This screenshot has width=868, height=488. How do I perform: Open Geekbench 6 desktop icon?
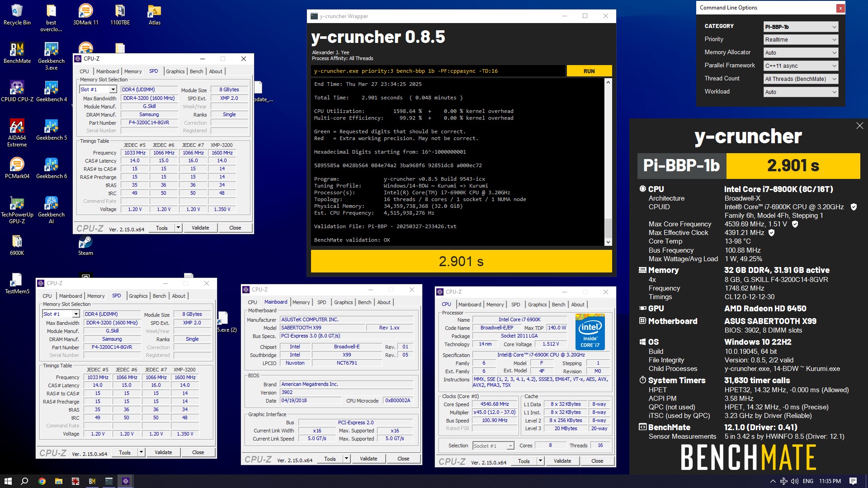pyautogui.click(x=51, y=168)
